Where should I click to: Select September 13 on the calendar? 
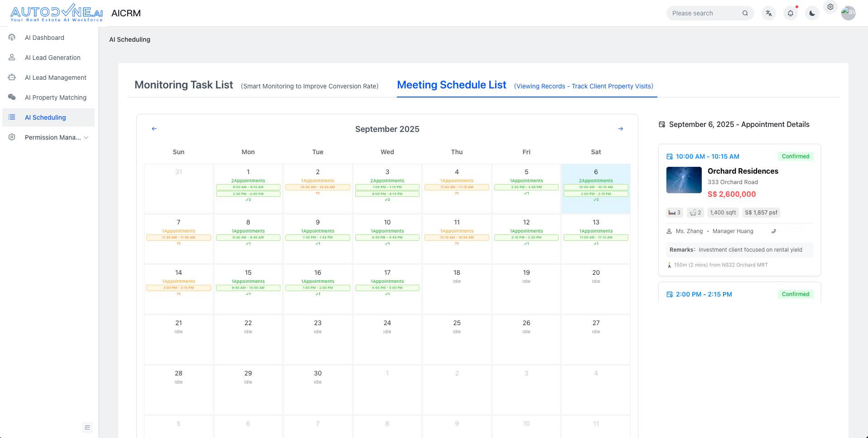pos(596,222)
